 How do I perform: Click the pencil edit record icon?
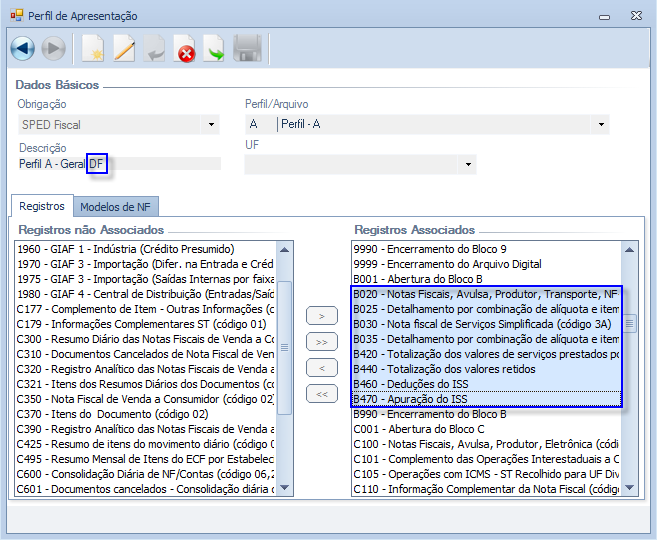pyautogui.click(x=123, y=48)
